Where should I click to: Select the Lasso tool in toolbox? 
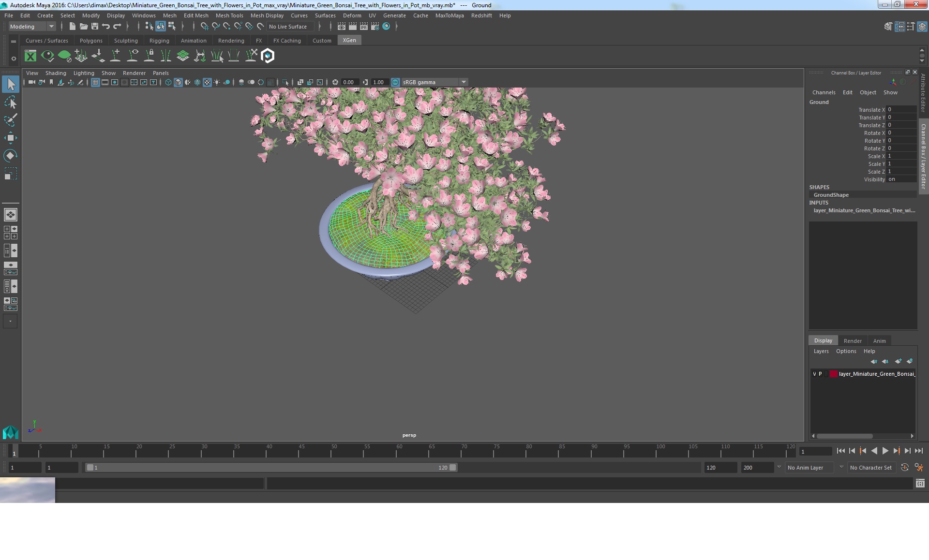10,103
